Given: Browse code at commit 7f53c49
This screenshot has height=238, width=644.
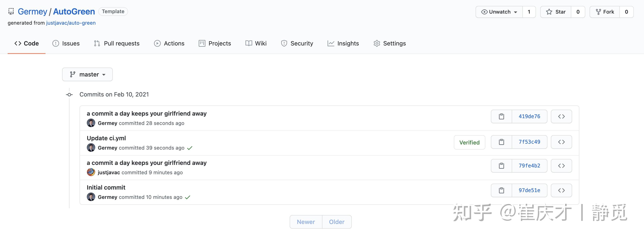Looking at the screenshot, I should 561,142.
